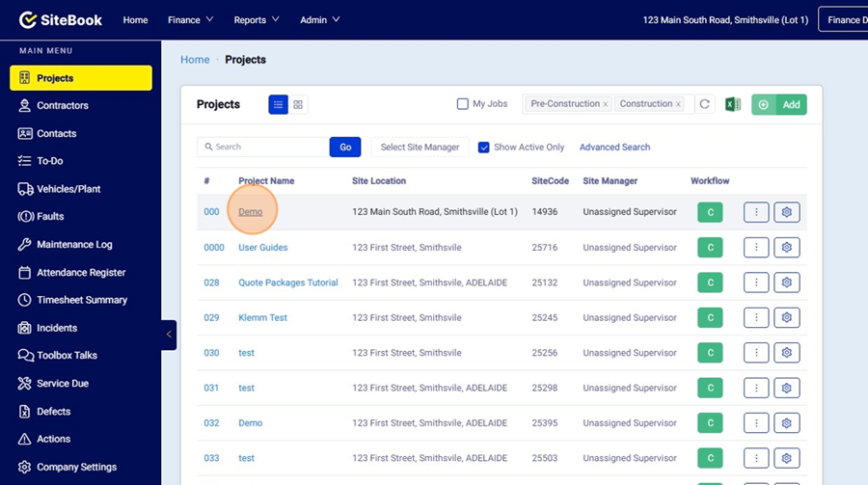Open the Finance dropdown menu
The width and height of the screenshot is (868, 485).
click(190, 19)
